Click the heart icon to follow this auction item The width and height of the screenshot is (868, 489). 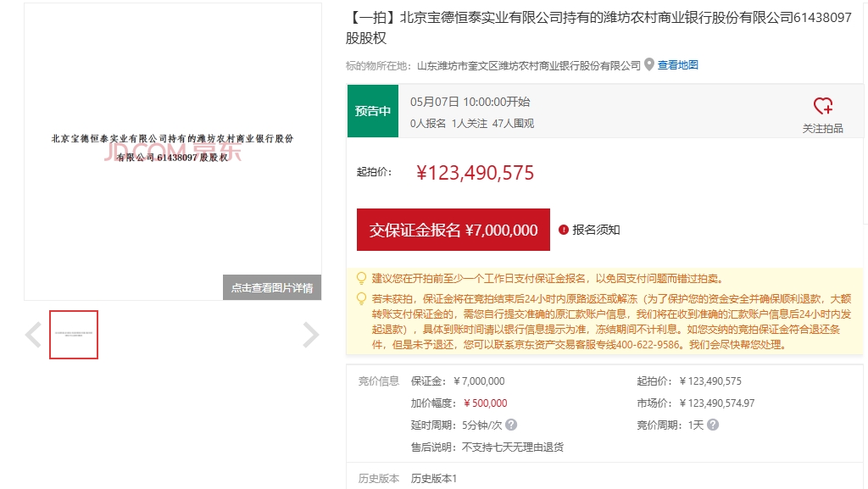[x=822, y=106]
